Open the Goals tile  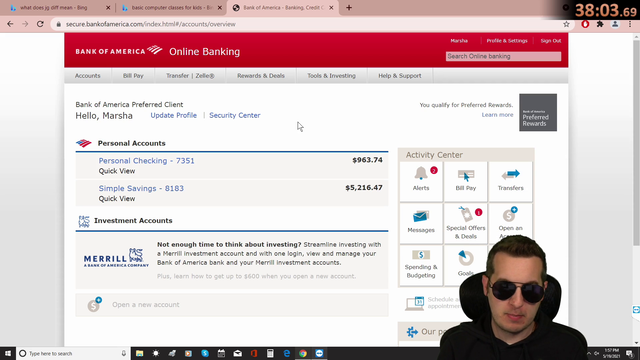click(466, 264)
